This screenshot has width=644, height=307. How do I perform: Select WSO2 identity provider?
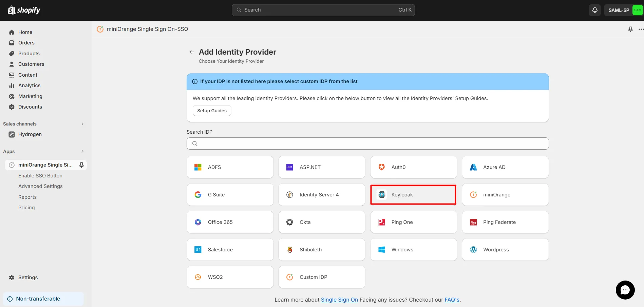230,277
